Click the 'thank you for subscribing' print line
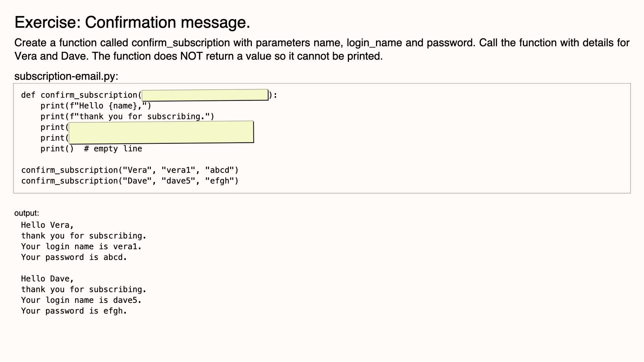This screenshot has width=644, height=362. point(127,117)
